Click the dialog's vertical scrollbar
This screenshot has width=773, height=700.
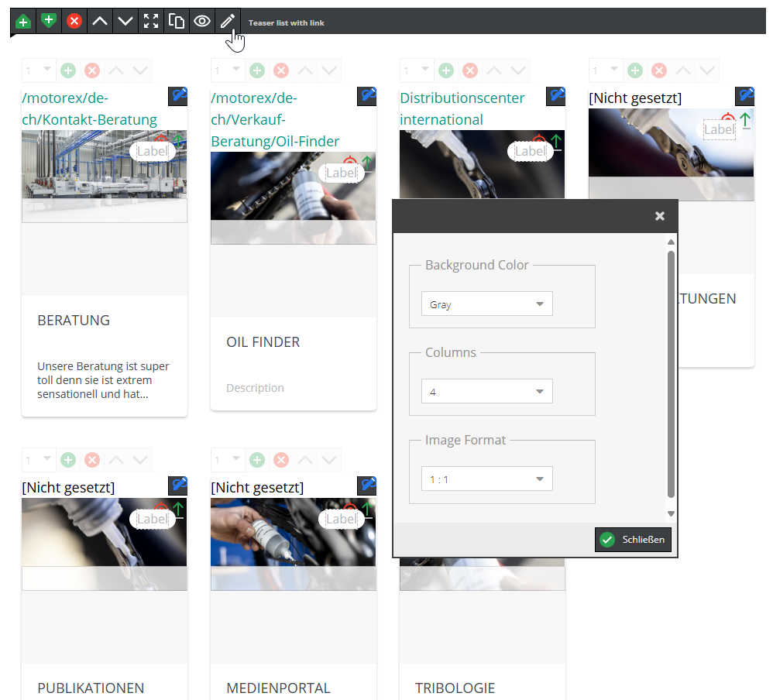(x=671, y=372)
